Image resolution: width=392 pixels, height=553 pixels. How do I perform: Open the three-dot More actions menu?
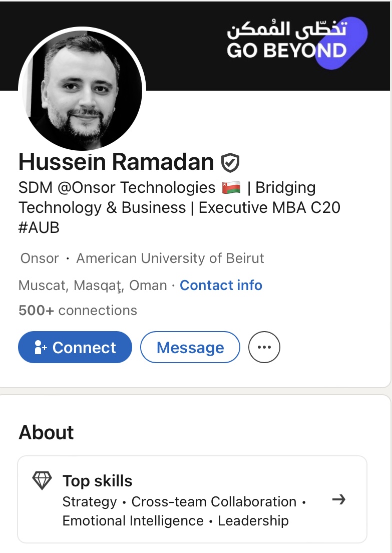coord(264,347)
